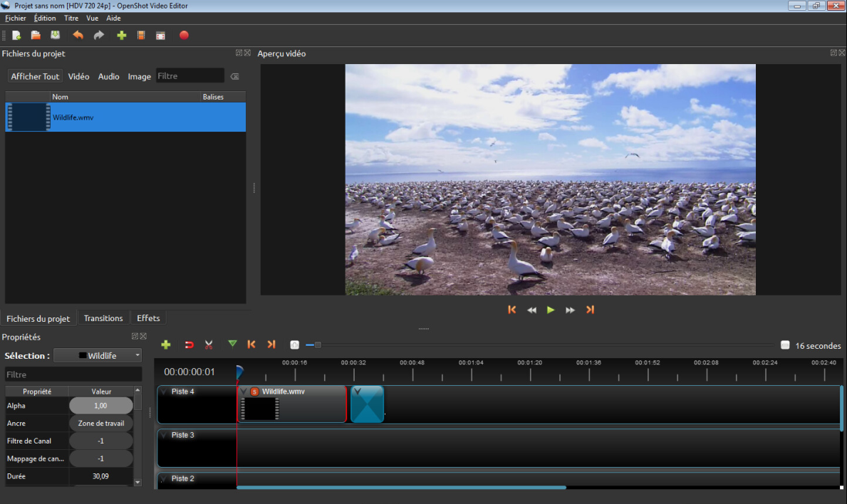Click the Save Project toolbar icon
847x504 pixels.
55,35
